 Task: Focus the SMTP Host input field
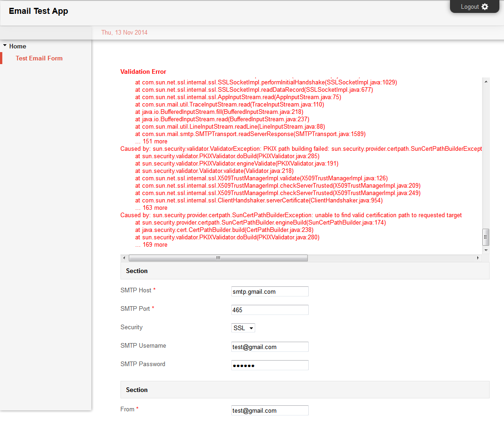(270, 291)
